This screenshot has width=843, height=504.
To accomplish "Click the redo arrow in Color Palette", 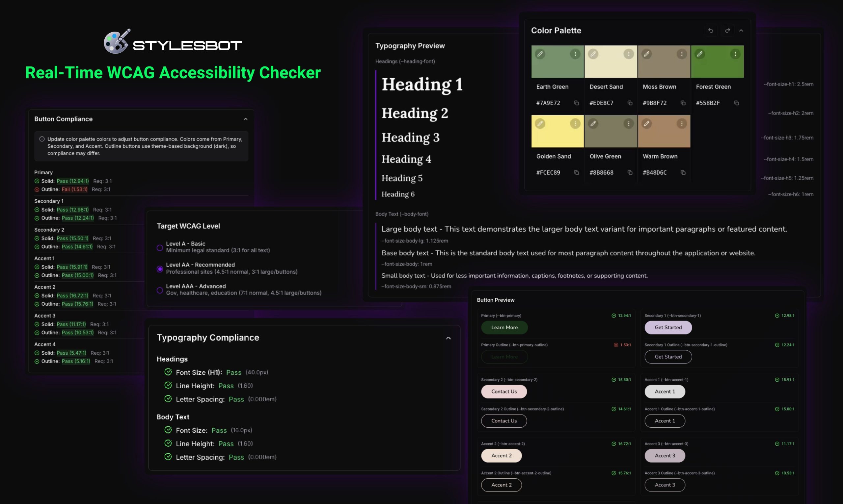I will point(727,31).
